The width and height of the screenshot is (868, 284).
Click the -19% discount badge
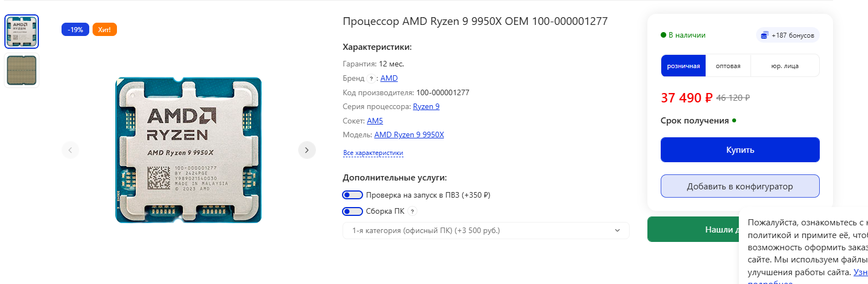[75, 29]
